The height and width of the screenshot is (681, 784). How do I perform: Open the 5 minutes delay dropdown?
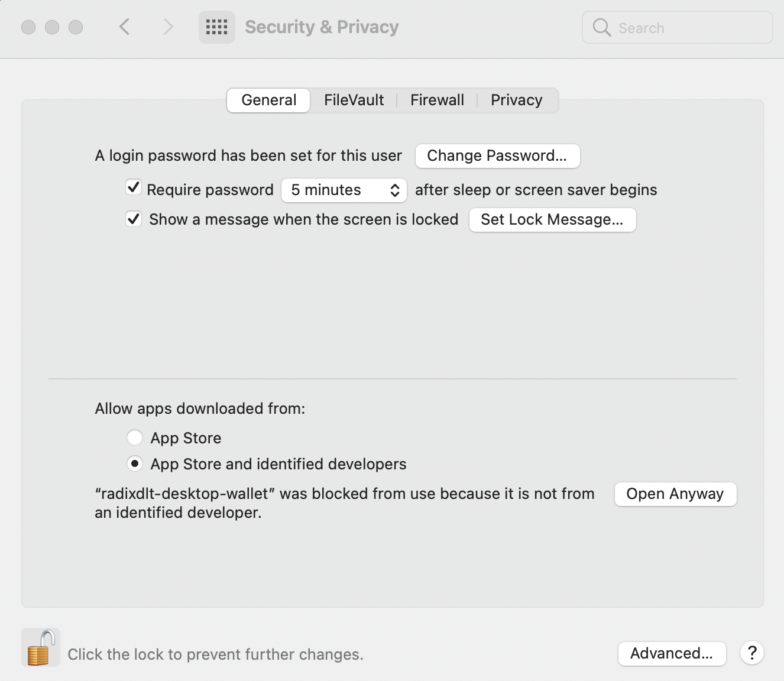tap(344, 190)
